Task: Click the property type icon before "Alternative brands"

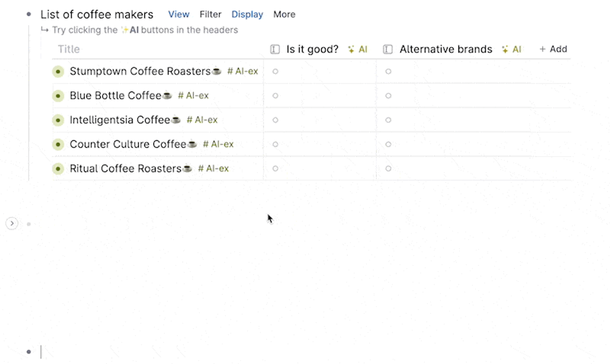Action: (387, 49)
